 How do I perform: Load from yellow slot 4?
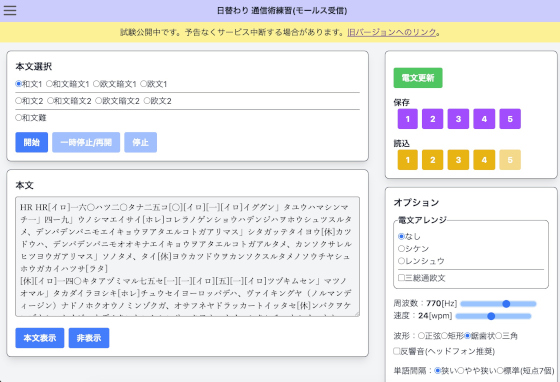[x=484, y=160]
